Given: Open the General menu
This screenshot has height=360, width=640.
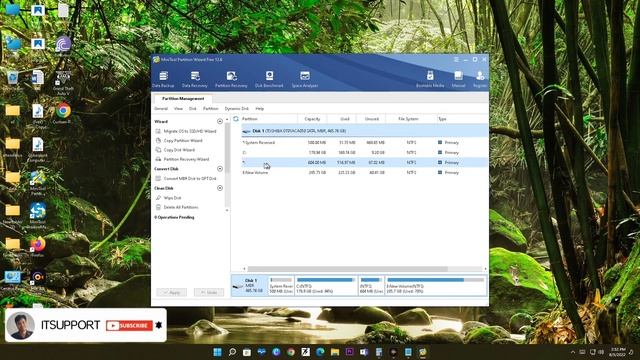Looking at the screenshot, I should pos(161,109).
